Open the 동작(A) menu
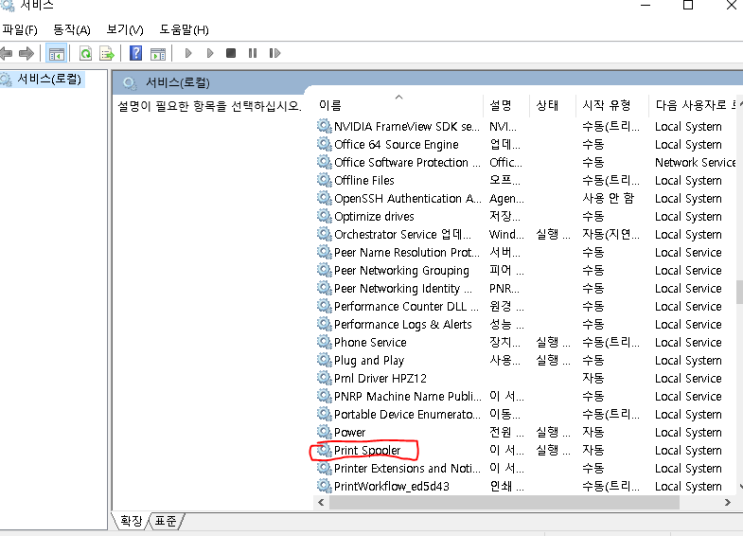Screen dimensions: 743x536 tap(72, 30)
